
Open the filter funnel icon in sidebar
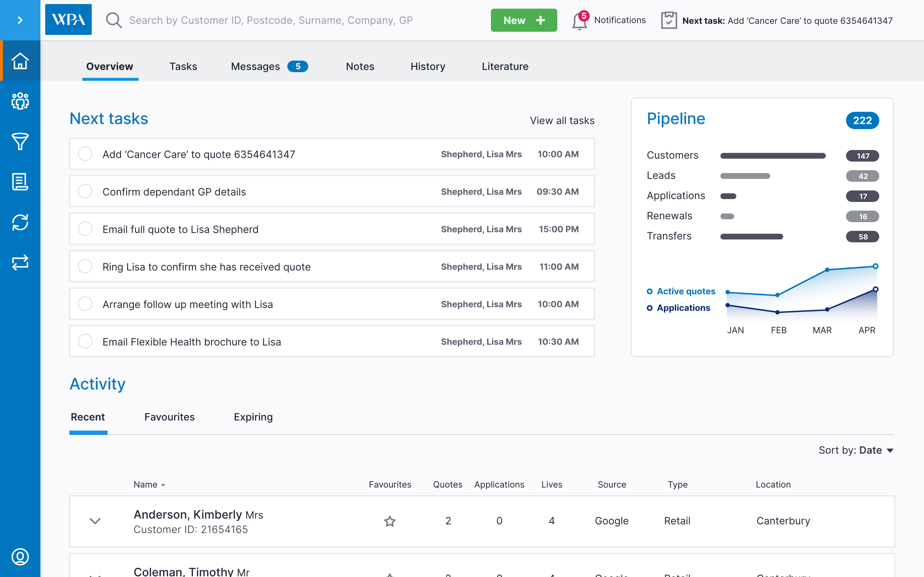(x=20, y=142)
